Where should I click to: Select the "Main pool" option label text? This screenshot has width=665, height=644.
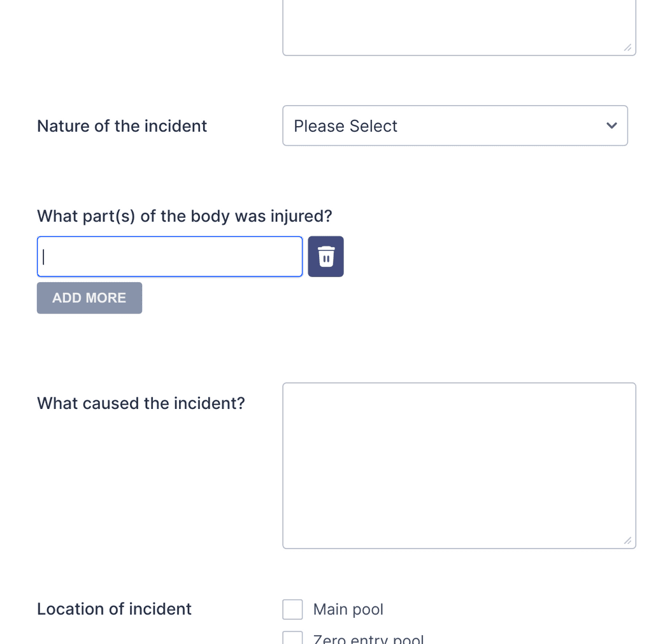point(348,610)
